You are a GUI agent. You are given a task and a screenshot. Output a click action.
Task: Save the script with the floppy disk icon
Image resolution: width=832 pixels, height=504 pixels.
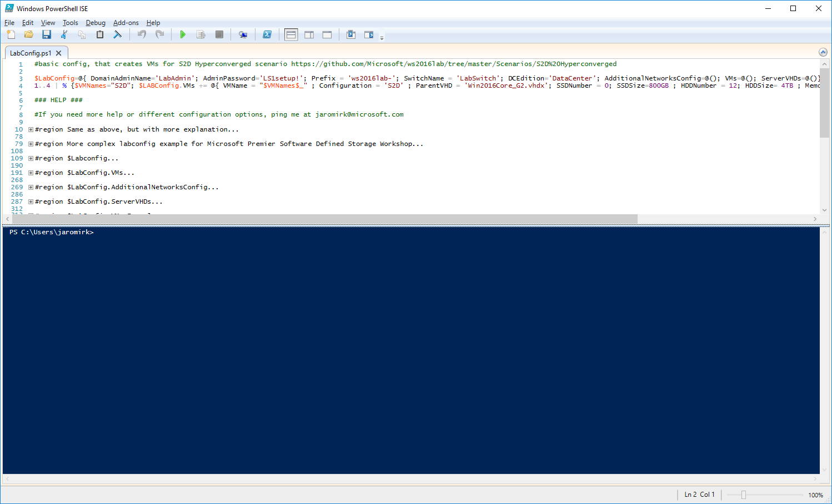click(x=47, y=34)
